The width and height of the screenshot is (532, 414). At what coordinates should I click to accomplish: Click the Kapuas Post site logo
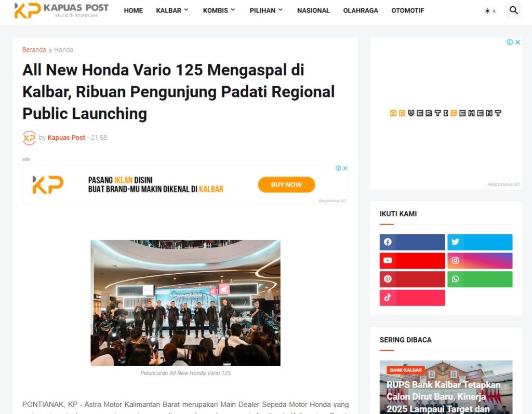click(x=61, y=10)
